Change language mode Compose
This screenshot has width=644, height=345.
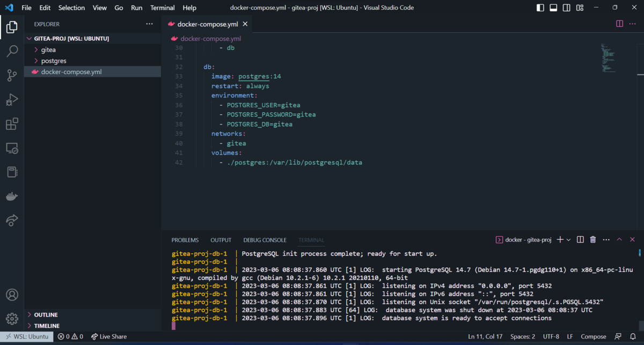[594, 337]
